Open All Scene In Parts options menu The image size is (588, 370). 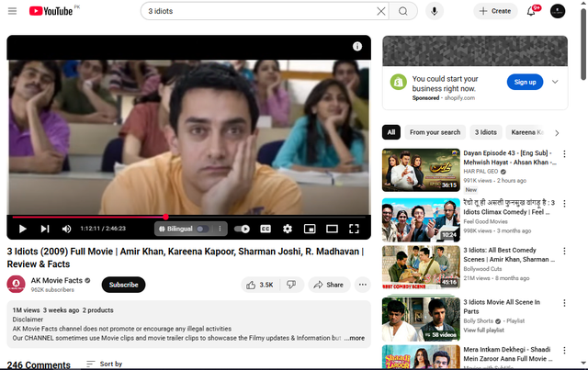[x=564, y=303]
